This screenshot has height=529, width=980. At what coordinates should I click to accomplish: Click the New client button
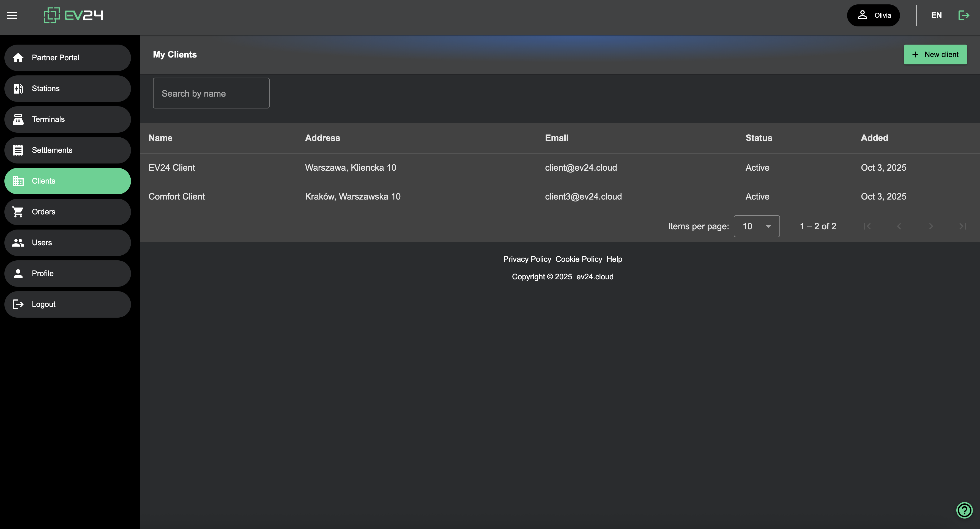935,54
